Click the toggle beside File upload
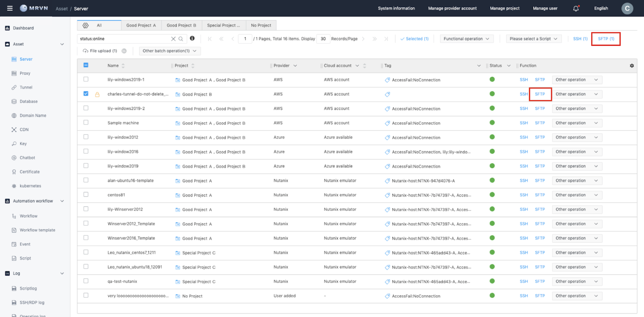The width and height of the screenshot is (644, 317). (x=124, y=51)
